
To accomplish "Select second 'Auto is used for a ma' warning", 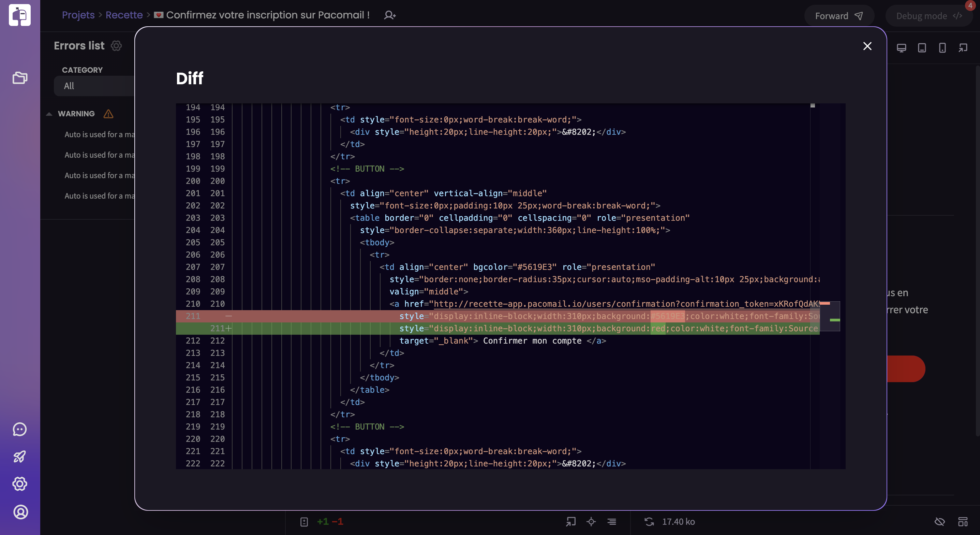I will coord(100,155).
